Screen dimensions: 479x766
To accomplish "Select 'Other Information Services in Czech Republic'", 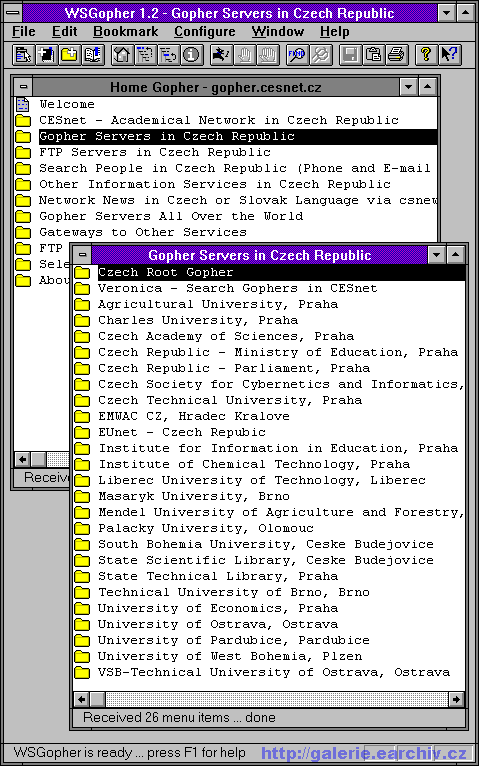I will click(215, 184).
